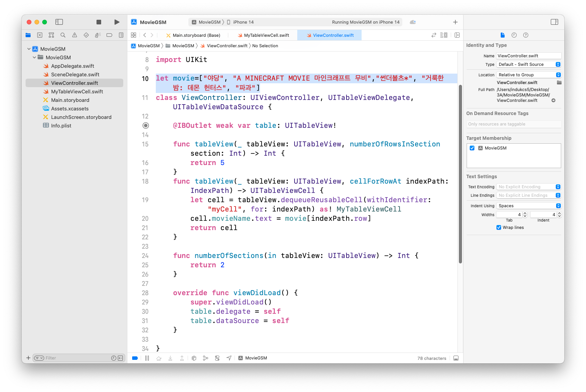This screenshot has width=586, height=392.
Task: Toggle breakpoints in debug bar
Action: pyautogui.click(x=135, y=358)
